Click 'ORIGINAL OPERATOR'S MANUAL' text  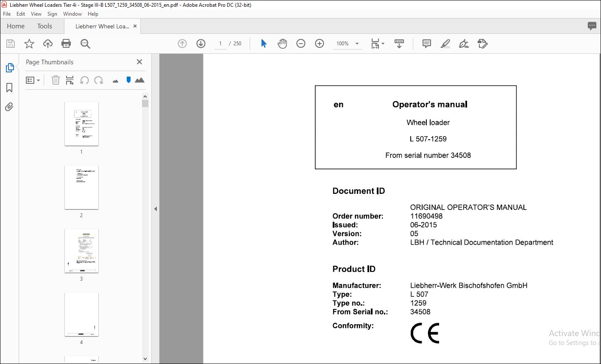click(x=468, y=207)
